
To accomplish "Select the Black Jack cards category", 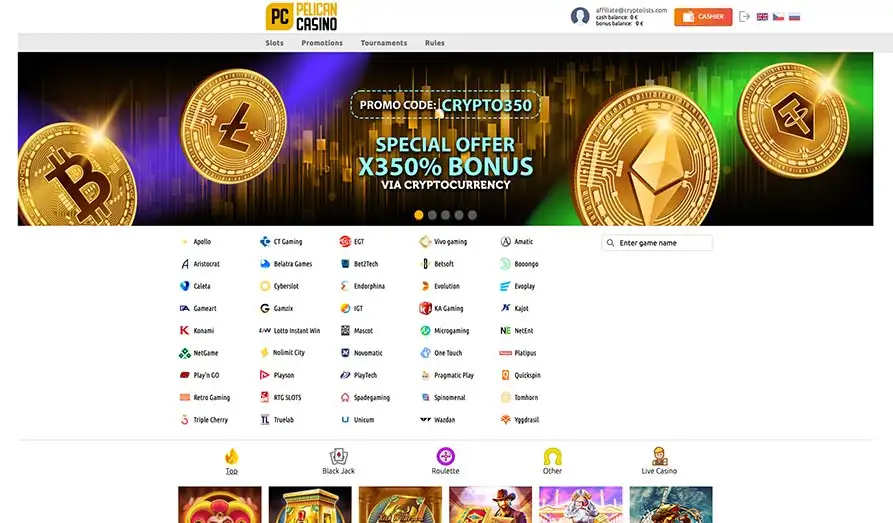I will [338, 461].
